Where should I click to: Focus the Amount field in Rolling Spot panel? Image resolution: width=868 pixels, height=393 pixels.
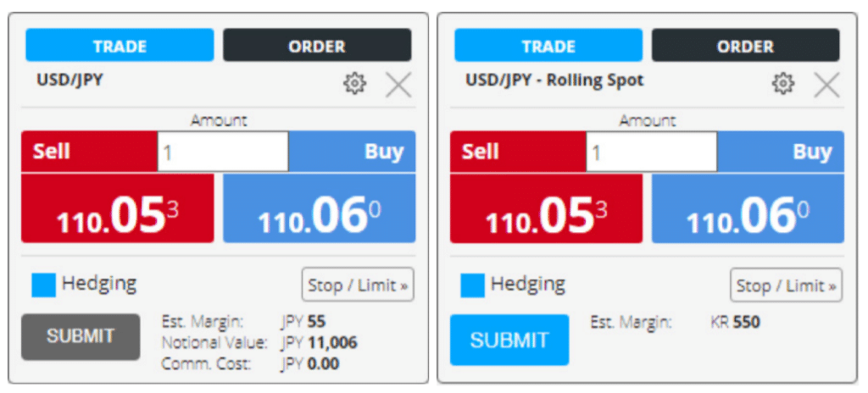652,151
